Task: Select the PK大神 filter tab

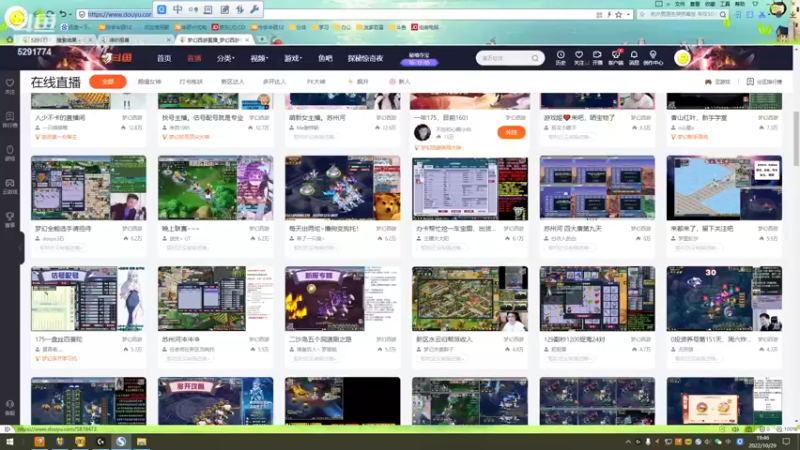Action: point(316,82)
